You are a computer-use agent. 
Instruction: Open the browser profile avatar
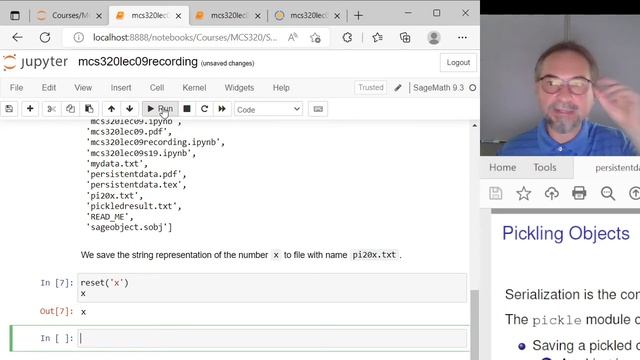coord(433,38)
